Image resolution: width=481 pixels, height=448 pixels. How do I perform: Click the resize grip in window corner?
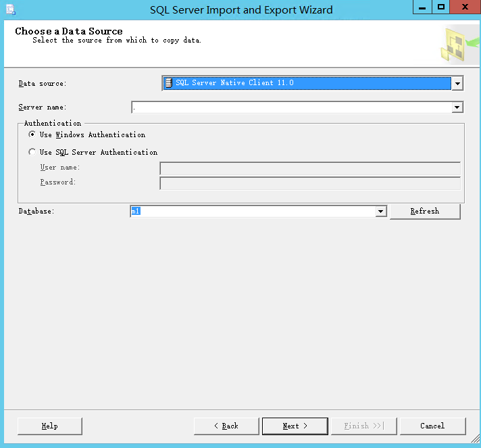[476, 439]
